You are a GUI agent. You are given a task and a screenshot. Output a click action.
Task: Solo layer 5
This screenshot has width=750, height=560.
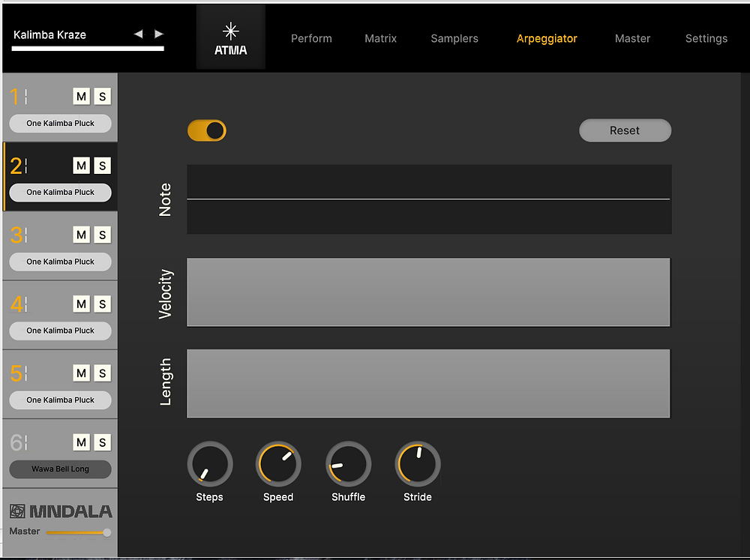click(102, 373)
